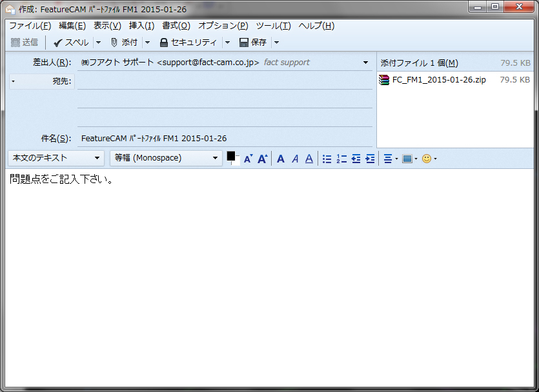Choose text color swatch
The width and height of the screenshot is (539, 392).
point(230,156)
